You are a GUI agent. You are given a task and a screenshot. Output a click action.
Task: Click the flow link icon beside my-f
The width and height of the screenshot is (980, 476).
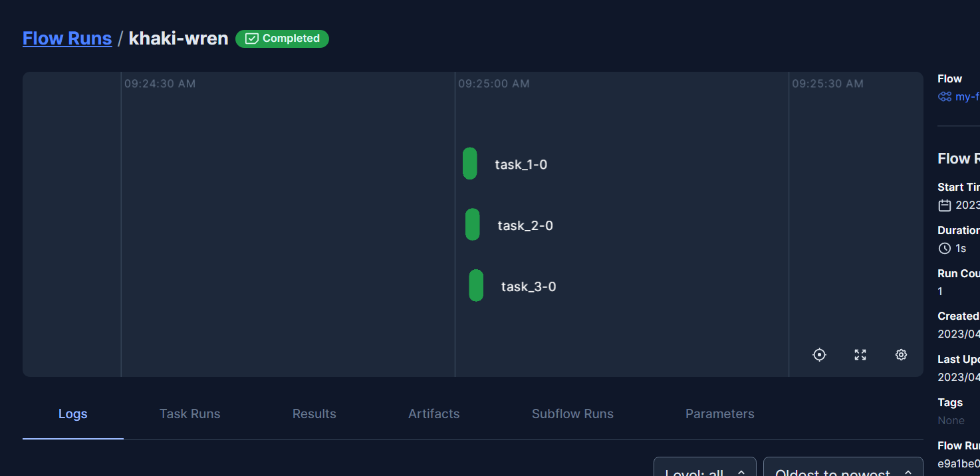945,96
